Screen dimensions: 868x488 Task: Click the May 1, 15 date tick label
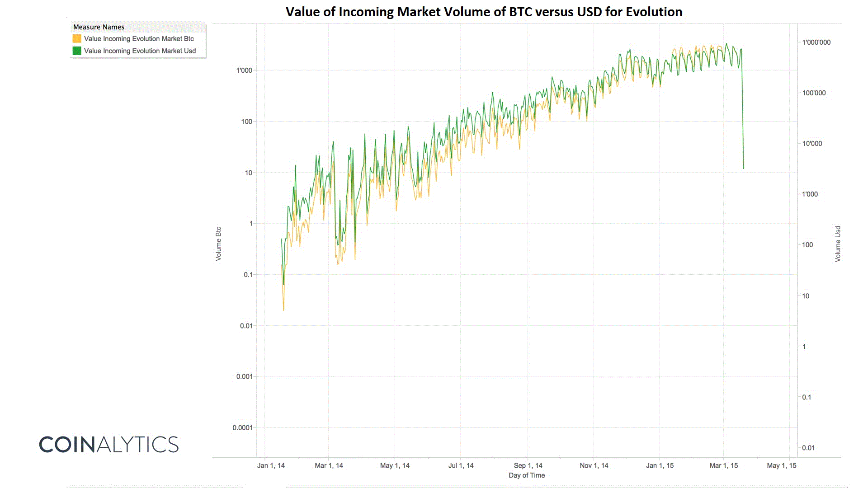781,465
